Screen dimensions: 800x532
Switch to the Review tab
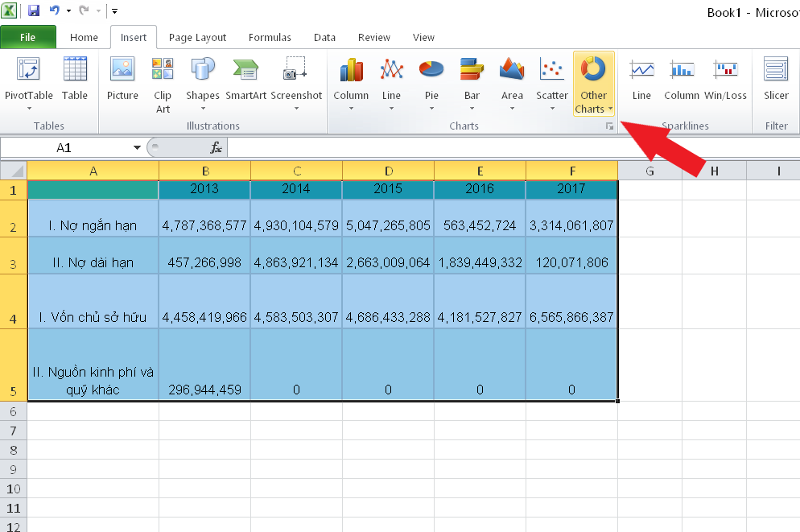(374, 37)
